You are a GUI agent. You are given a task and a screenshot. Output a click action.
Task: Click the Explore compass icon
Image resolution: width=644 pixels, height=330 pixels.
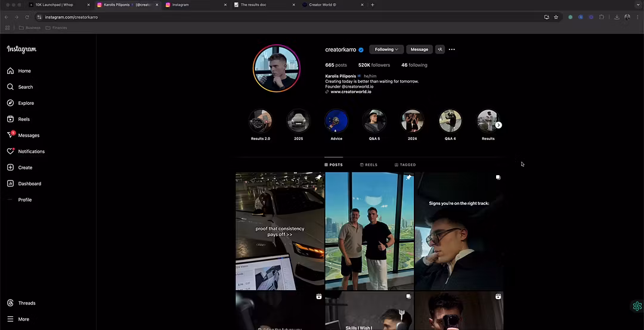coord(10,103)
